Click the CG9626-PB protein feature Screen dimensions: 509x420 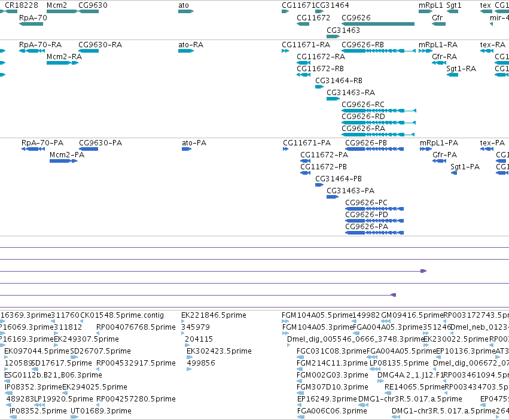pyautogui.click(x=374, y=149)
